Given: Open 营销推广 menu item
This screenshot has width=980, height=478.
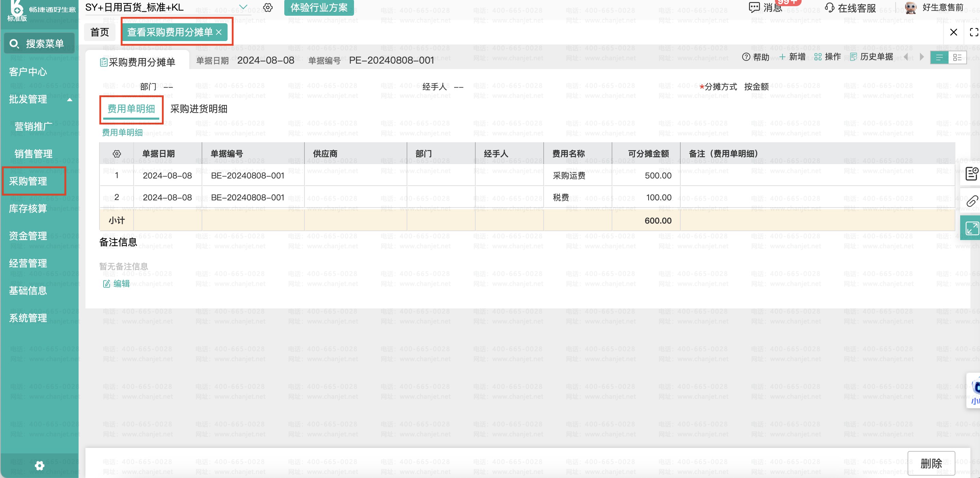Looking at the screenshot, I should [33, 127].
